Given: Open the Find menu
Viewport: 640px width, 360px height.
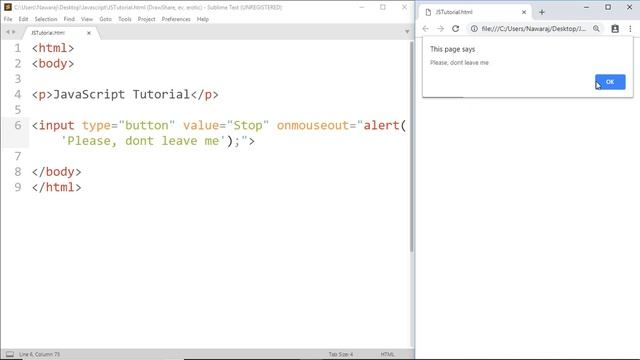Looking at the screenshot, I should point(69,19).
